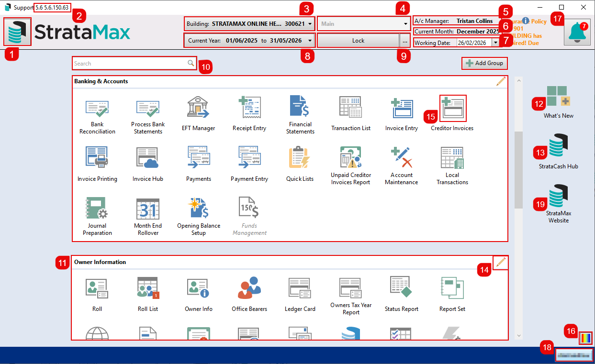The width and height of the screenshot is (595, 364).
Task: Open What's New
Action: 559,102
